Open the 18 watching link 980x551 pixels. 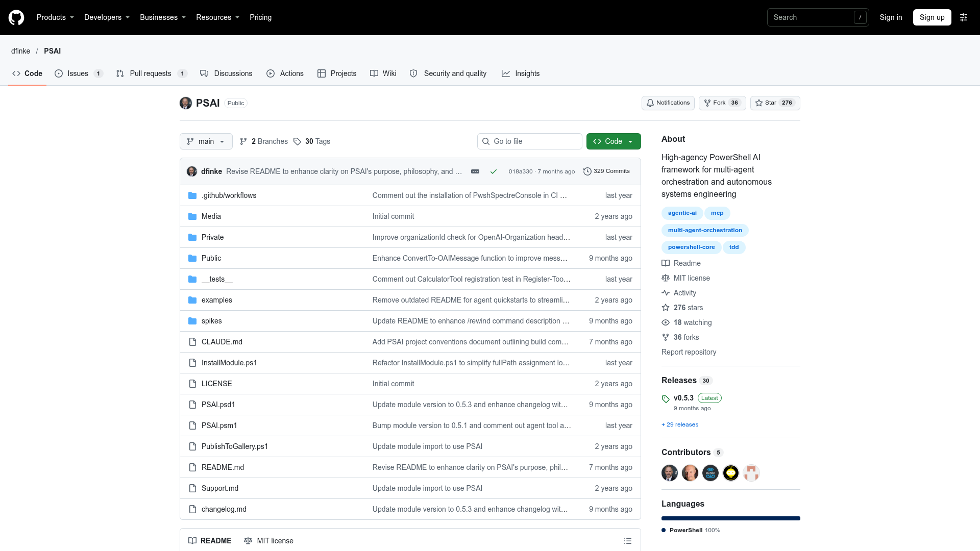pos(687,322)
